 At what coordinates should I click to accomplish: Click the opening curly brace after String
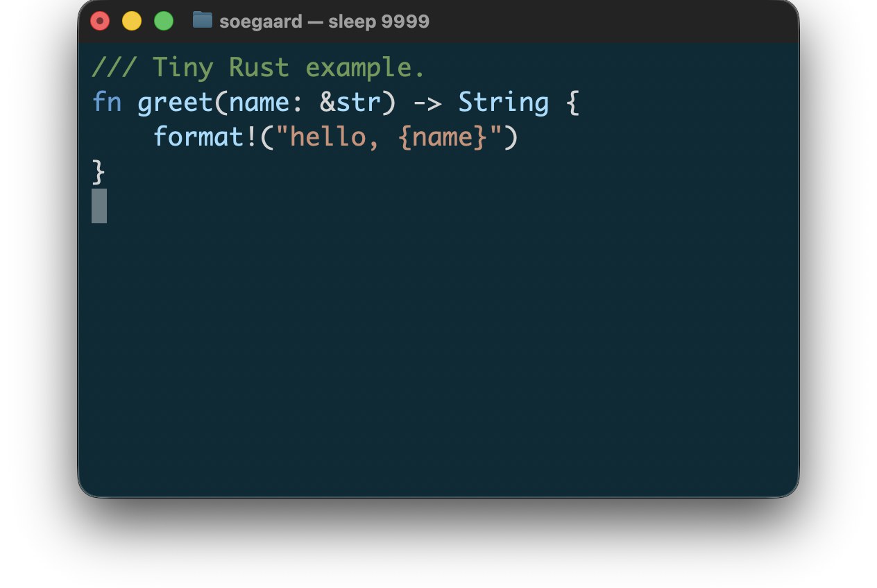(572, 103)
